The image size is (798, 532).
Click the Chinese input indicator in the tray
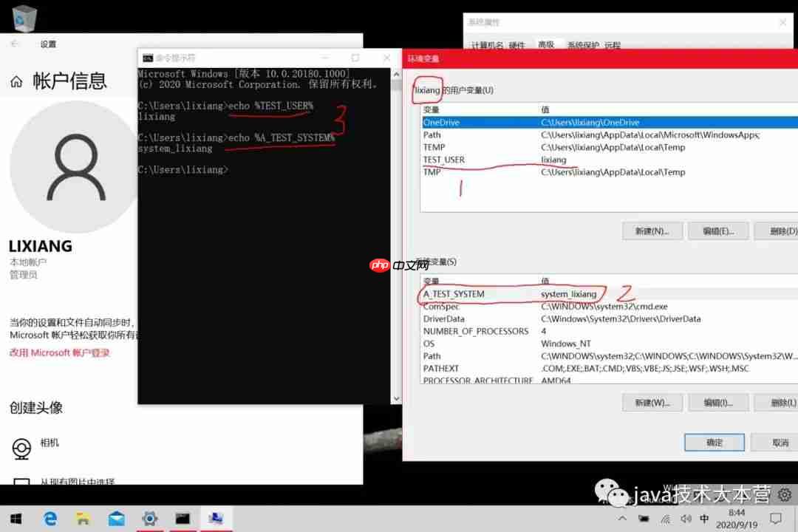point(705,519)
